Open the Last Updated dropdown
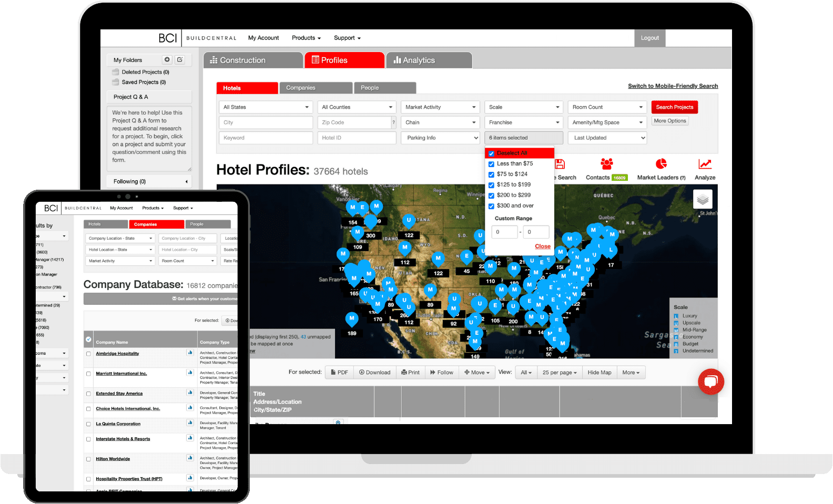Viewport: 833px width, 504px height. point(607,138)
